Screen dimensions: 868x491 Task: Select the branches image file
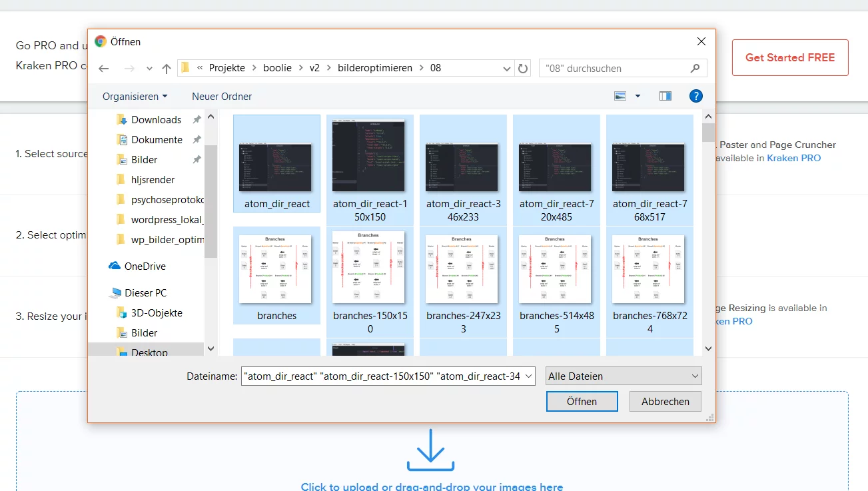pyautogui.click(x=276, y=276)
